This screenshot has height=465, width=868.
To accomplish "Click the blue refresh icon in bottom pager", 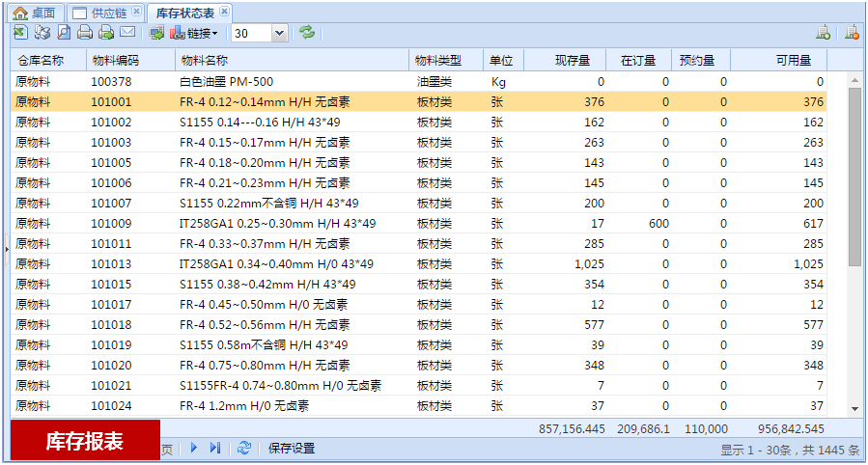I will [x=244, y=448].
